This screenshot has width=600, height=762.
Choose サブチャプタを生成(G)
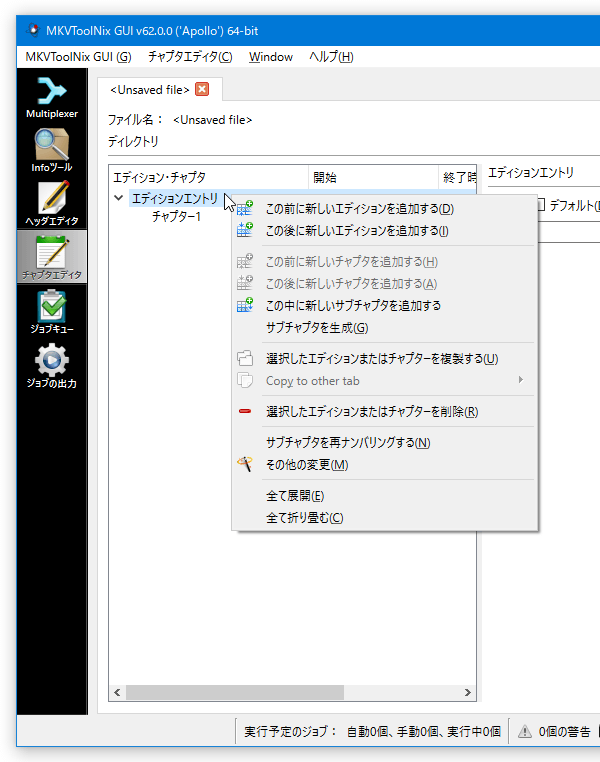385,328
